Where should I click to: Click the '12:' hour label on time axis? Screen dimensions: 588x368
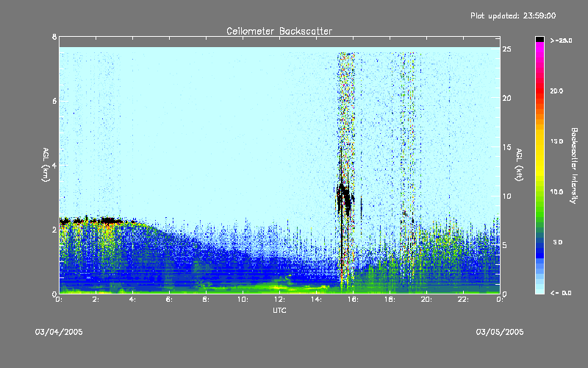tap(280, 300)
